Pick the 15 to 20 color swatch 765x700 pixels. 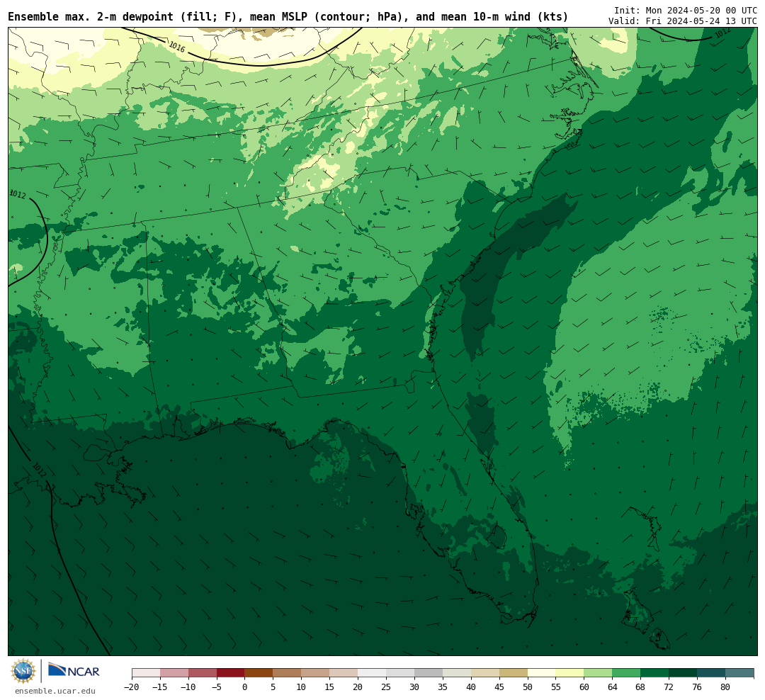coord(344,673)
